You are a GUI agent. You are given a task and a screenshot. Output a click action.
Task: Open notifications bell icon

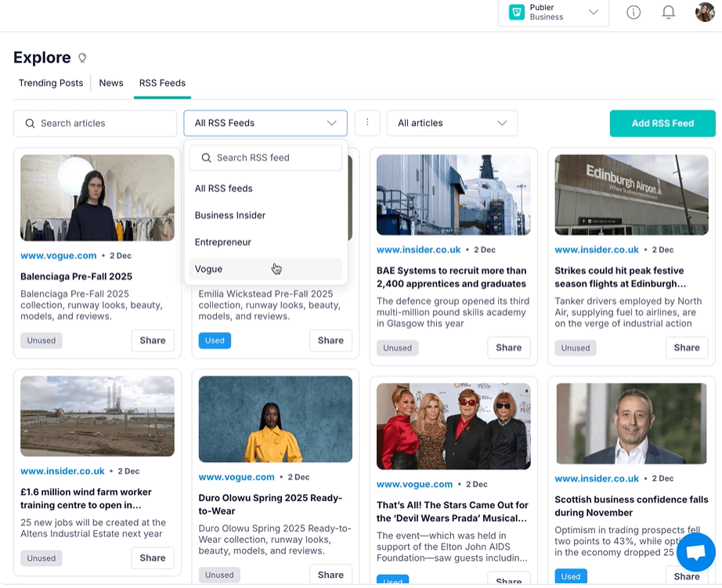coord(669,13)
